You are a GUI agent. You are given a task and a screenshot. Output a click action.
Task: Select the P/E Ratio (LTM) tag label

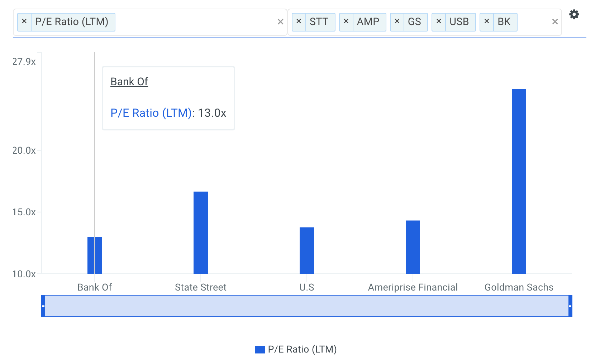(x=72, y=22)
